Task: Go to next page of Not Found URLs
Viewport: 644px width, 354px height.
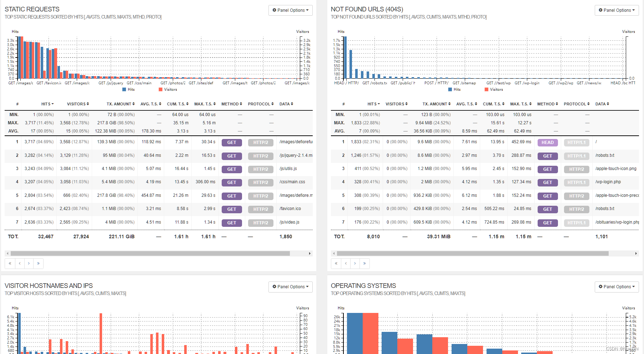Action: click(x=355, y=264)
